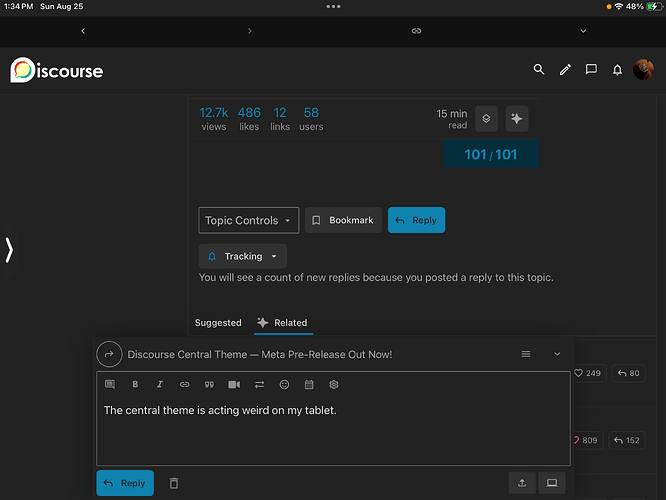Open the three-dot multitasking menu
This screenshot has height=500, width=666.
pos(333,6)
